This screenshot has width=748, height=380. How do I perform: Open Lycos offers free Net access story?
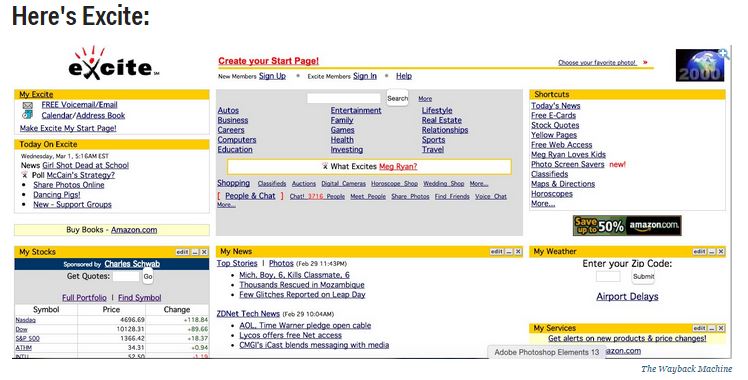[291, 335]
